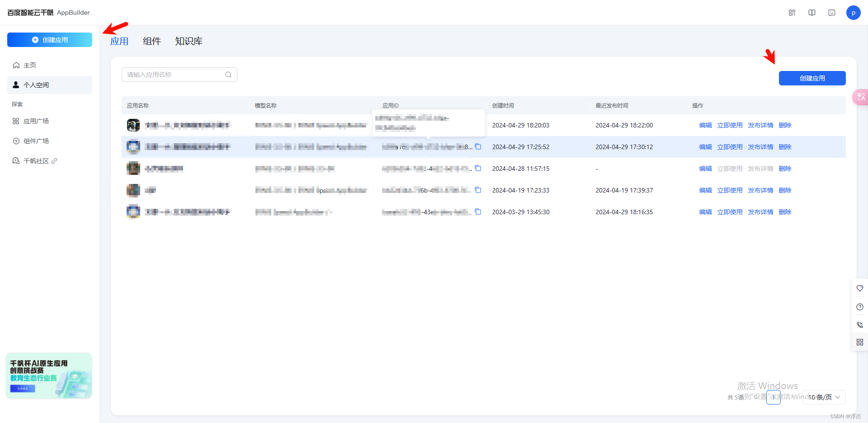Click the blue 创建应用 button in the list panel
The height and width of the screenshot is (423, 868).
pyautogui.click(x=812, y=78)
